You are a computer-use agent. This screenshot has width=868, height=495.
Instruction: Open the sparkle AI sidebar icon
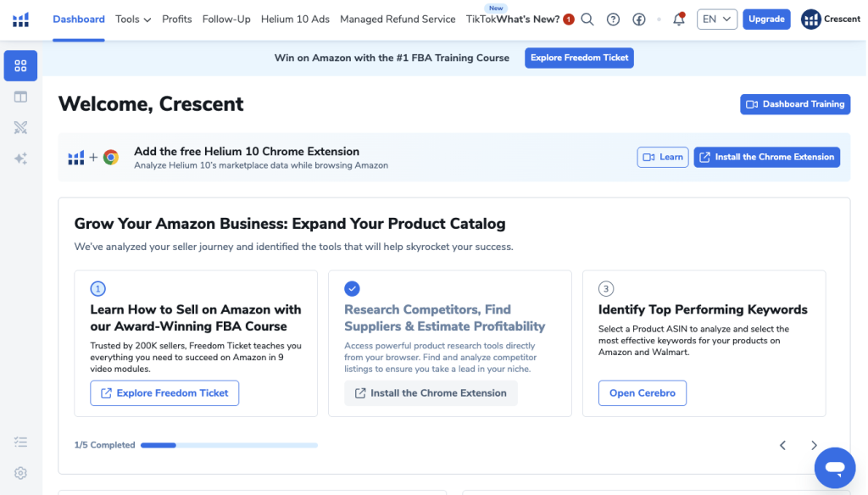(20, 159)
